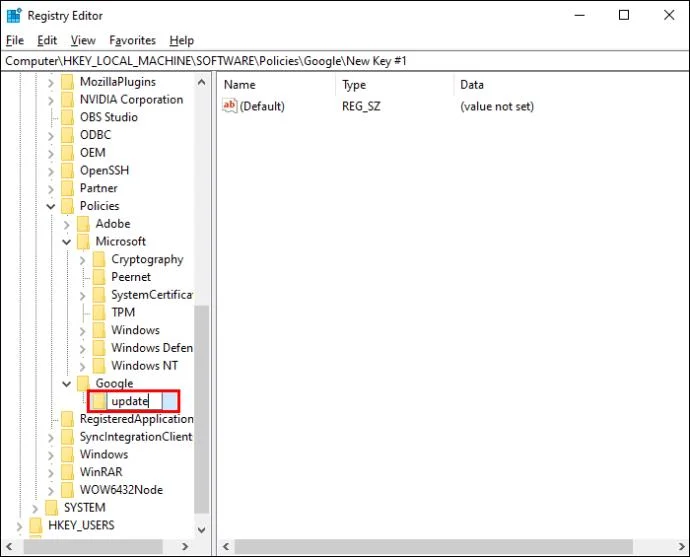Select the MozillaPlugins folder icon
This screenshot has height=557, width=690.
(67, 82)
